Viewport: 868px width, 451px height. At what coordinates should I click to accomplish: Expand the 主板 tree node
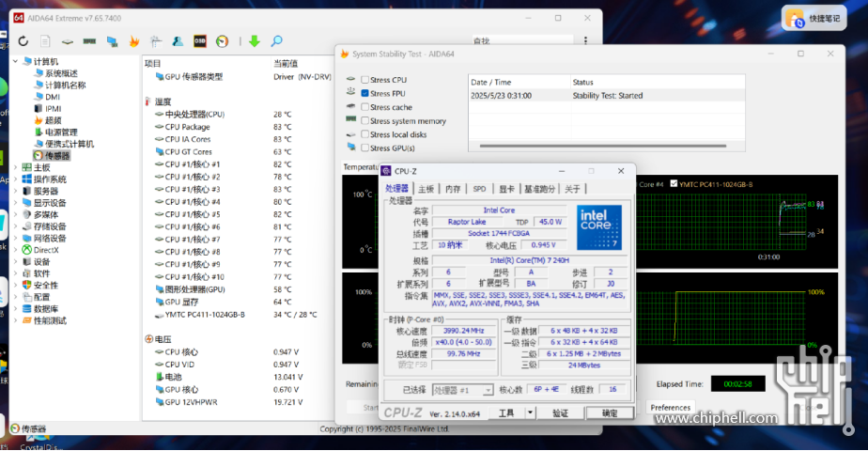(15, 167)
